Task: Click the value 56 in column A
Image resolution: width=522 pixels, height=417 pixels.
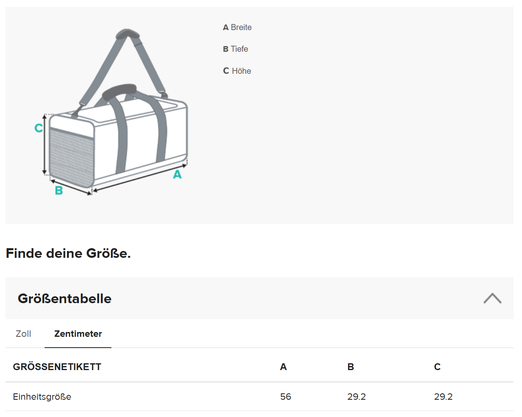Action: 285,397
